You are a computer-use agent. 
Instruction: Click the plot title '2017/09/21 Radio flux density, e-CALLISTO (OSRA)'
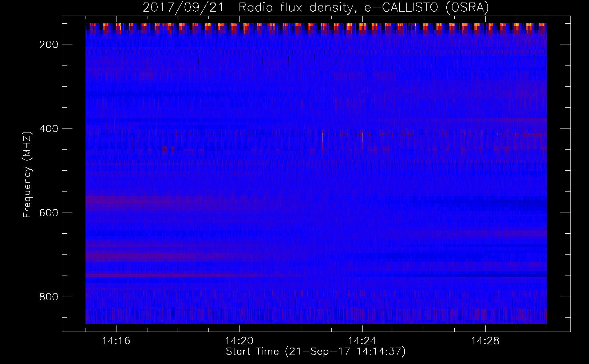[316, 7]
